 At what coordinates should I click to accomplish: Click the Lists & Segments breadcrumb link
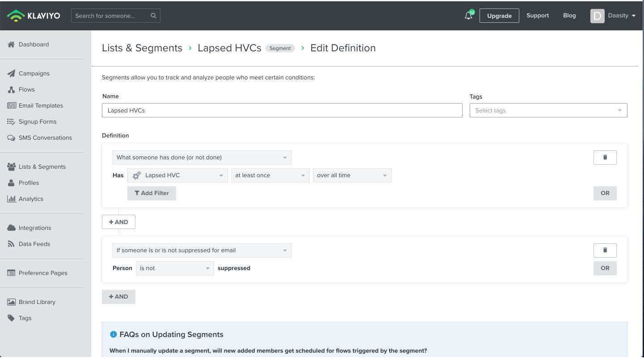142,48
